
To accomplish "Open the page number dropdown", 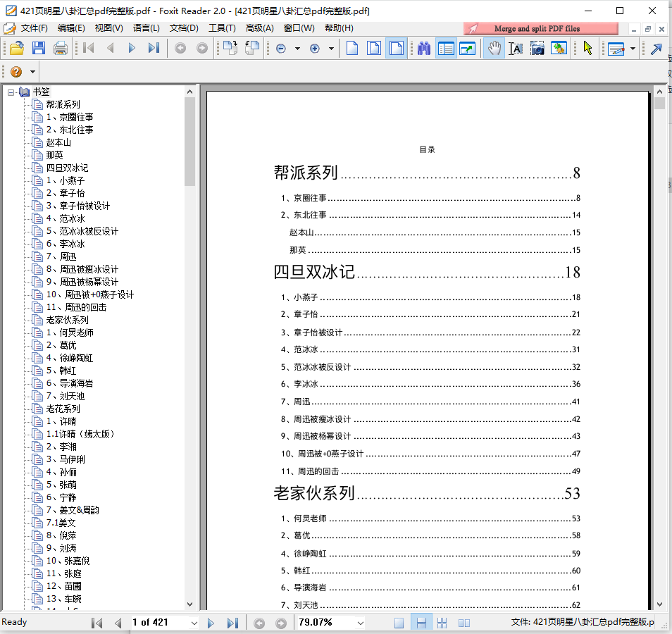I will tap(195, 623).
